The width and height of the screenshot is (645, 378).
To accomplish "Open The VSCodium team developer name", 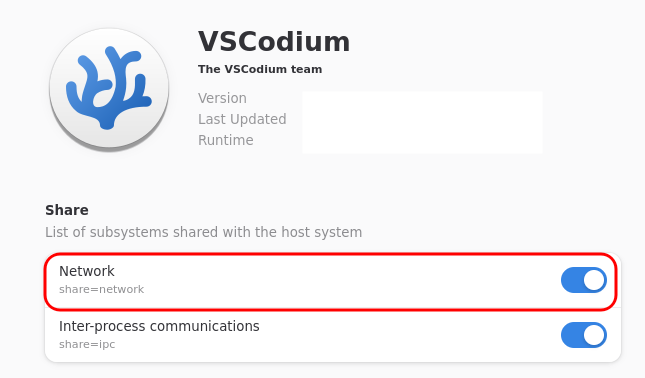I will [x=260, y=69].
